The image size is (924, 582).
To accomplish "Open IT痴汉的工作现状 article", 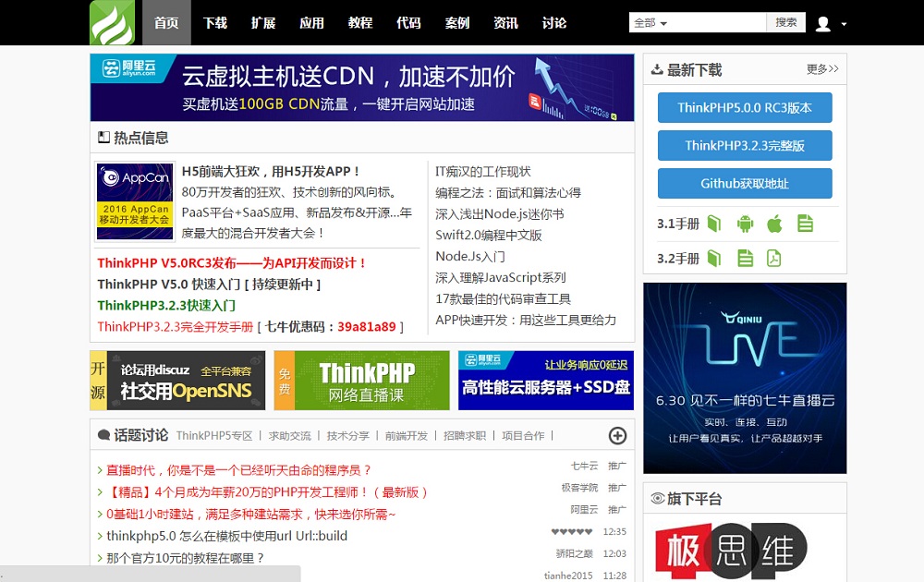I will [483, 172].
